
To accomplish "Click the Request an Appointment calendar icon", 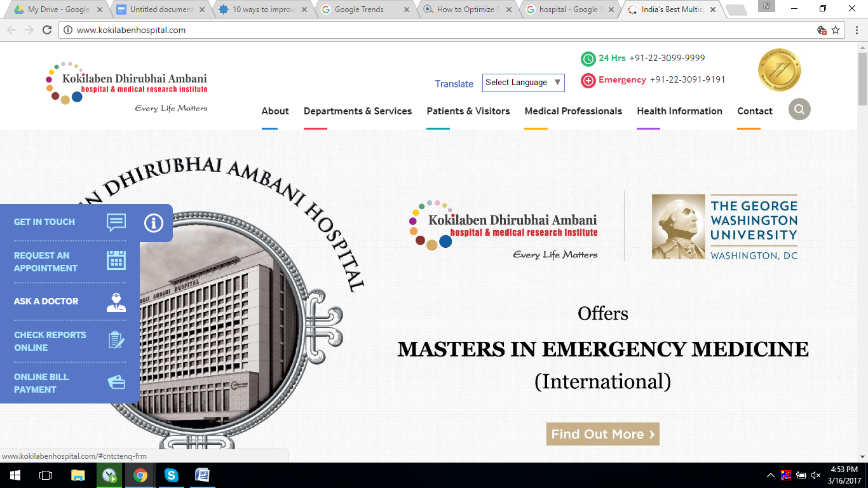I will (x=116, y=261).
